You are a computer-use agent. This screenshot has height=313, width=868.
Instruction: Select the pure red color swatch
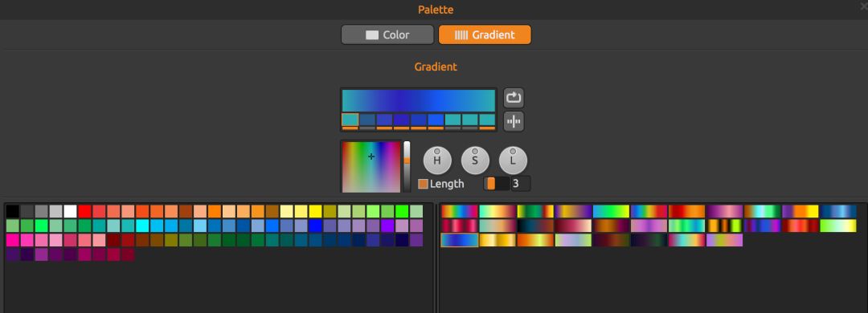[84, 211]
